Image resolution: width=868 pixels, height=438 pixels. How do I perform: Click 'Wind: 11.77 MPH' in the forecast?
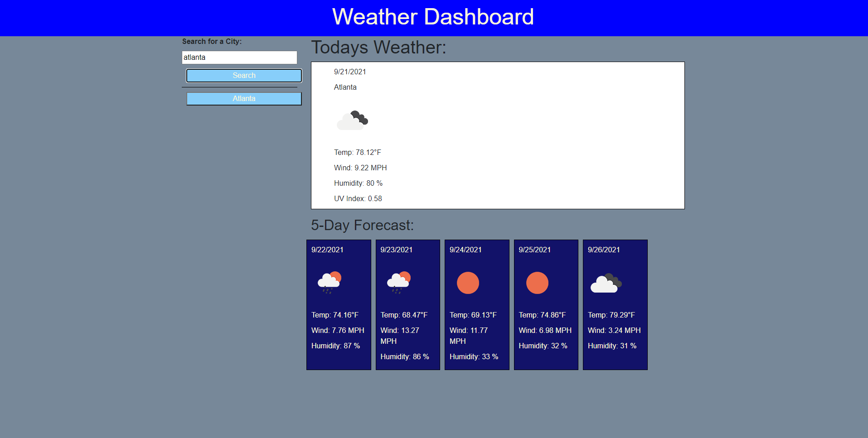(x=469, y=336)
